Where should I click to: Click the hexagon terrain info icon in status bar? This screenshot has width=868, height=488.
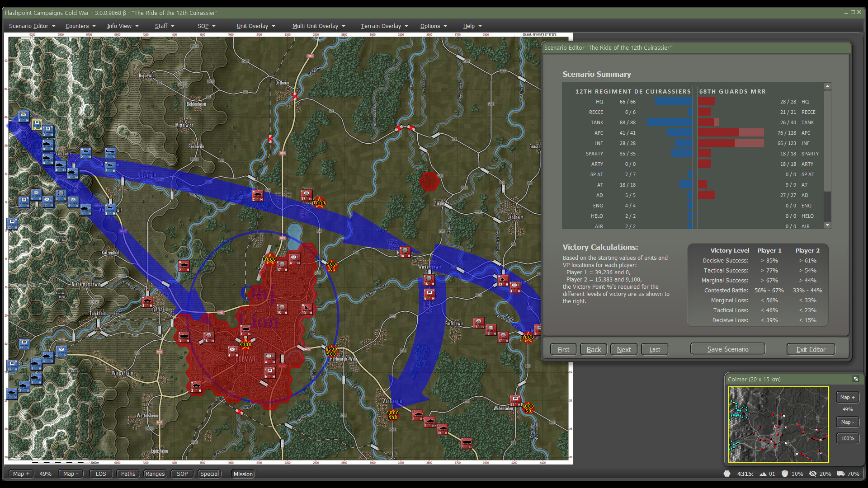[x=728, y=474]
